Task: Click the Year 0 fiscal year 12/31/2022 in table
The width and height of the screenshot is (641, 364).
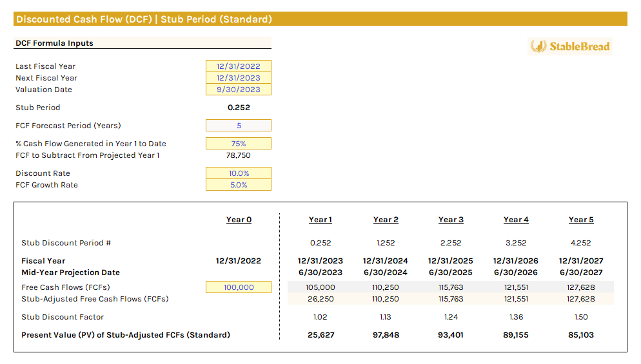Action: coord(239,261)
